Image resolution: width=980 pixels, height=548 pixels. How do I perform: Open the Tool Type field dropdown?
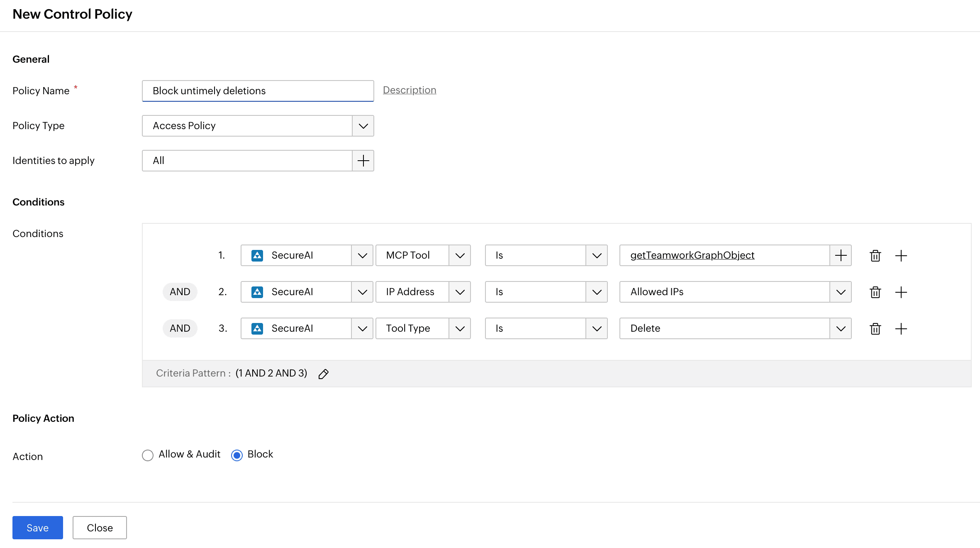point(460,328)
